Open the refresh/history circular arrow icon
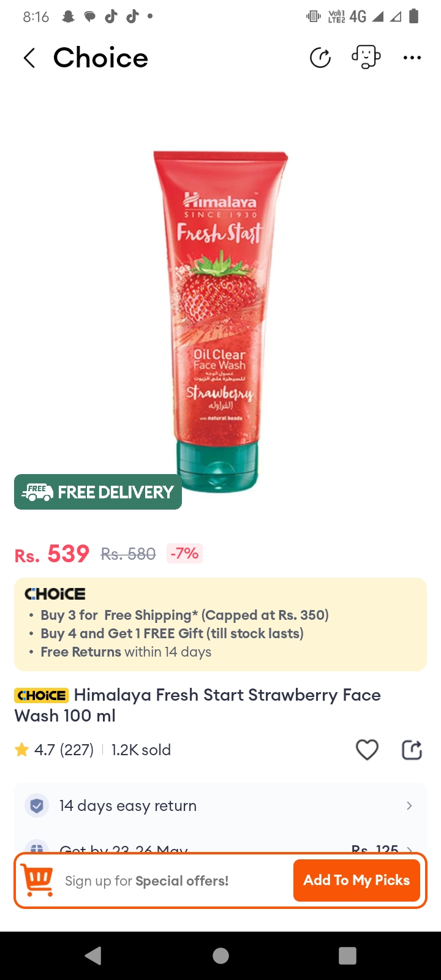The width and height of the screenshot is (441, 980). pyautogui.click(x=320, y=58)
